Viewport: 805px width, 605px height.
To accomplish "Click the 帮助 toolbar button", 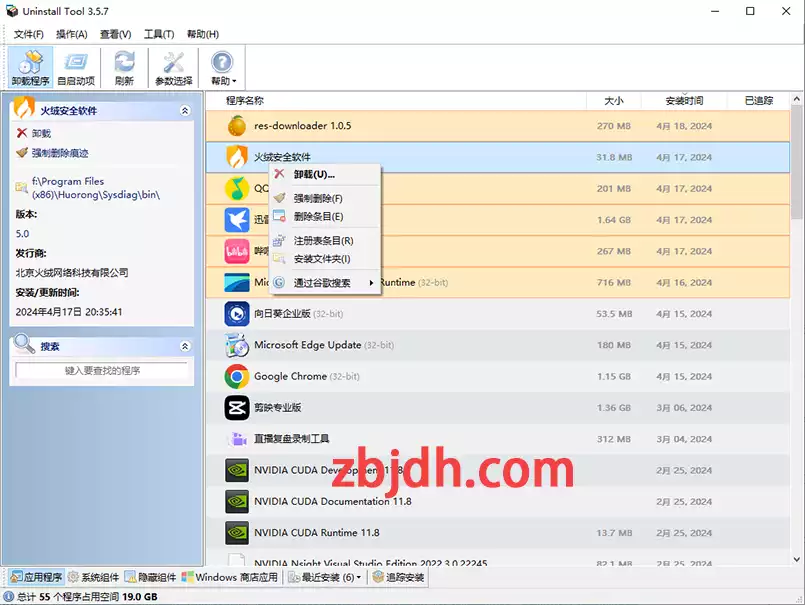I will point(221,69).
